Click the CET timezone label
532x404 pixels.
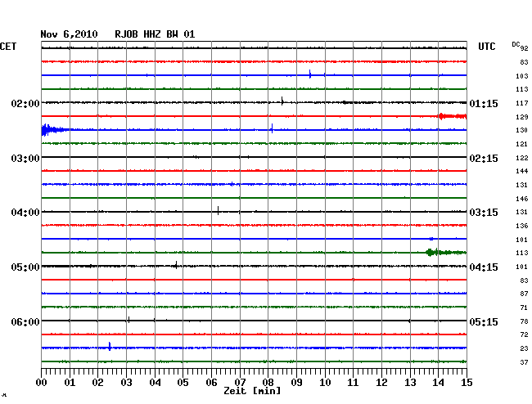(8, 47)
